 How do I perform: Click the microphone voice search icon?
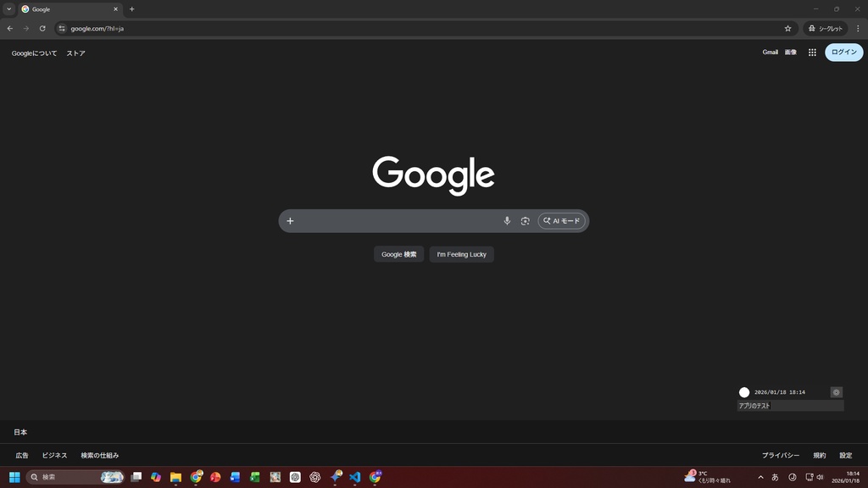pos(507,221)
